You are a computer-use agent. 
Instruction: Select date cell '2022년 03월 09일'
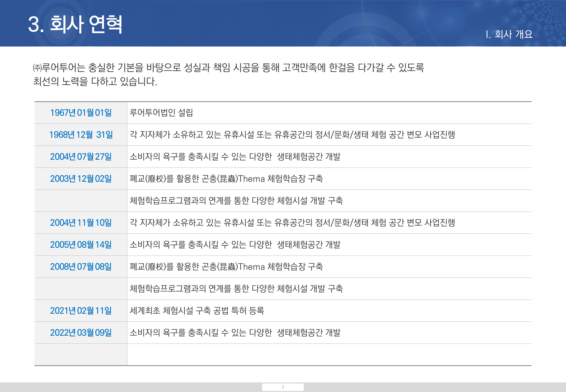[81, 333]
